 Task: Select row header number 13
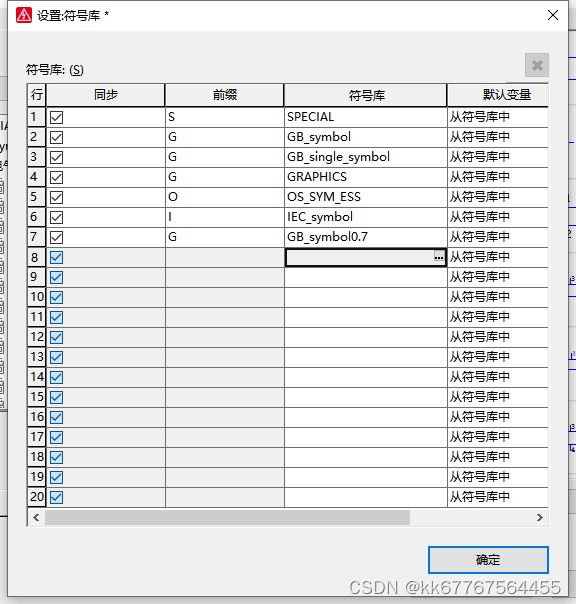pyautogui.click(x=37, y=357)
